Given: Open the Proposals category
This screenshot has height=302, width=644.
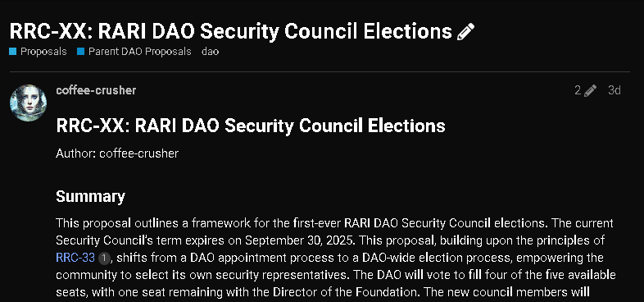Looking at the screenshot, I should click(x=43, y=52).
